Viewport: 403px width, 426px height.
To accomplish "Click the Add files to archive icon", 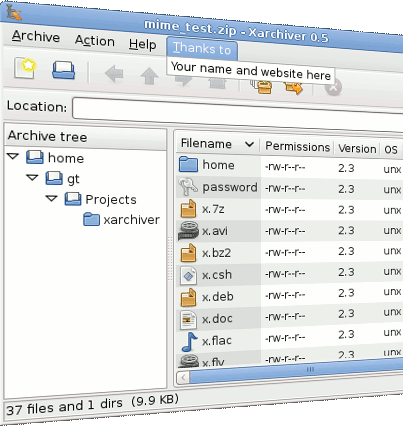I will (262, 86).
